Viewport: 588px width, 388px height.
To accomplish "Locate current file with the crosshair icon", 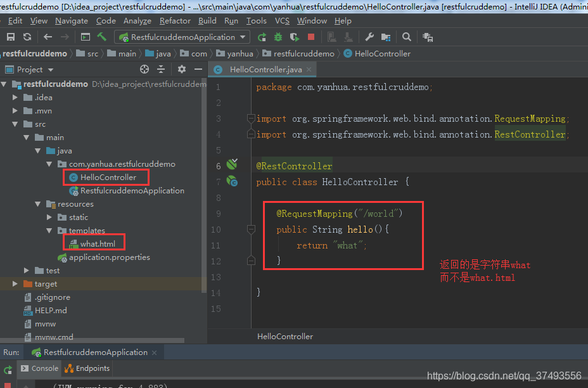I will point(144,69).
